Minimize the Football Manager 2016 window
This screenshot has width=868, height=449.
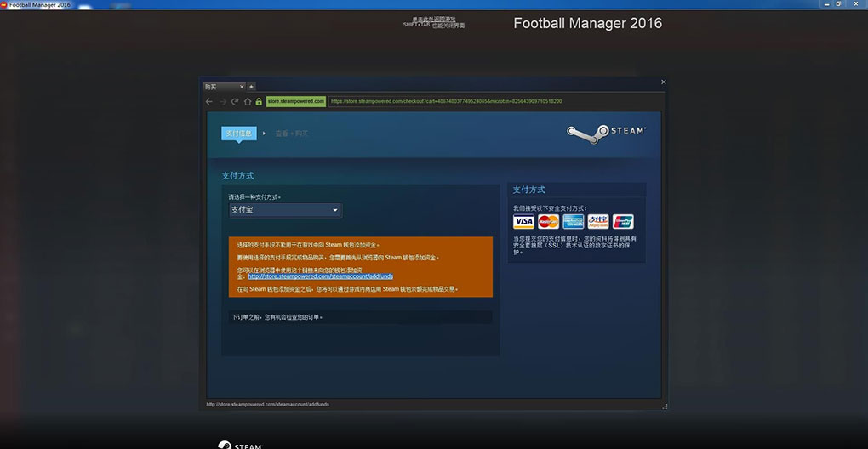click(x=827, y=4)
